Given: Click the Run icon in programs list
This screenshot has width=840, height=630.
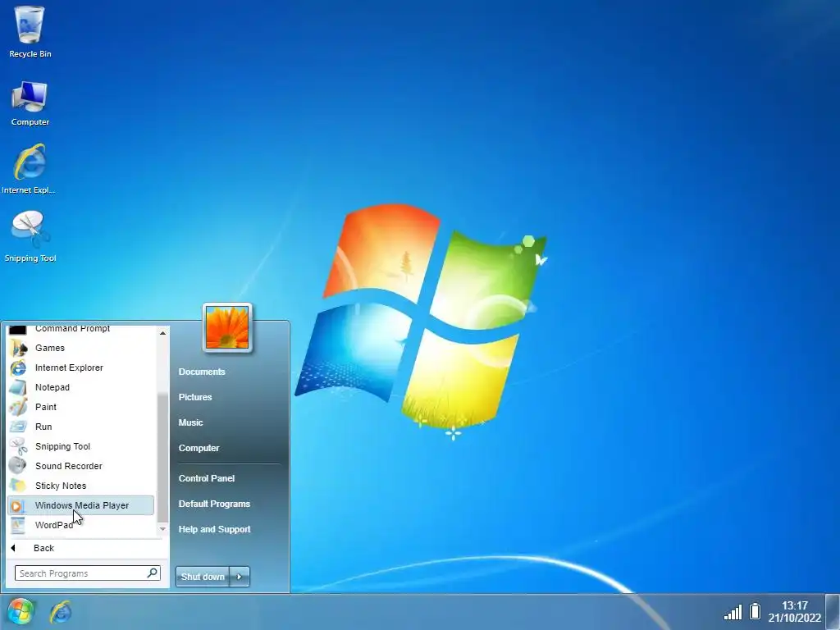Looking at the screenshot, I should (18, 427).
